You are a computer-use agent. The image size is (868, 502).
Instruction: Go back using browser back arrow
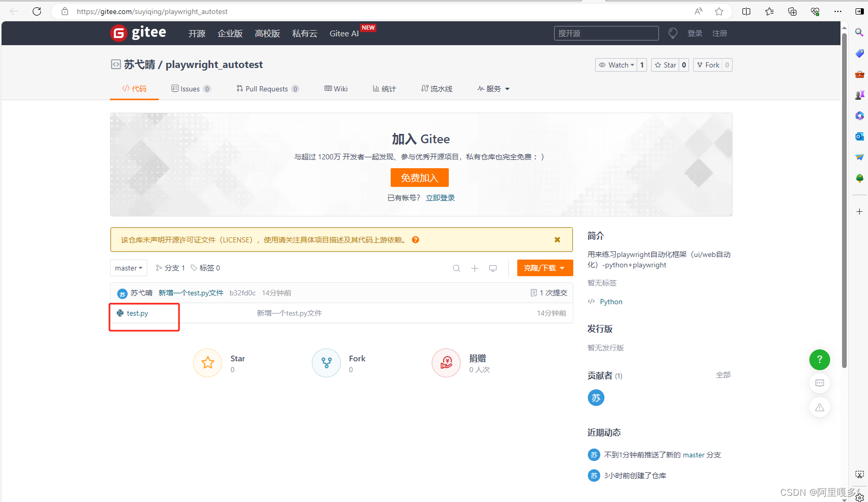point(14,11)
